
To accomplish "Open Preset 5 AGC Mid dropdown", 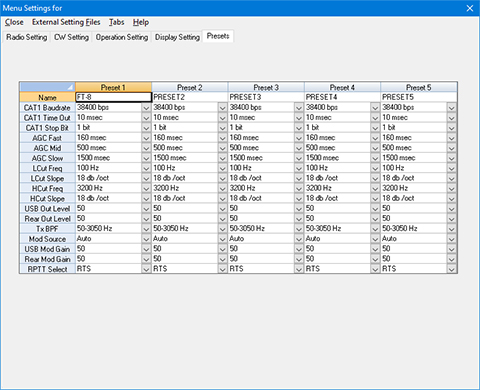I will coord(452,148).
